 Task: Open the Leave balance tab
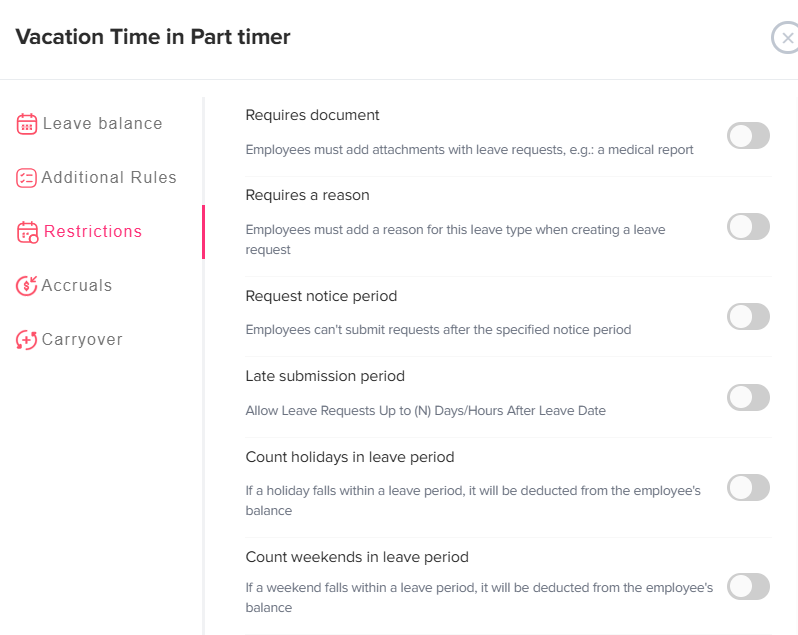tap(102, 124)
